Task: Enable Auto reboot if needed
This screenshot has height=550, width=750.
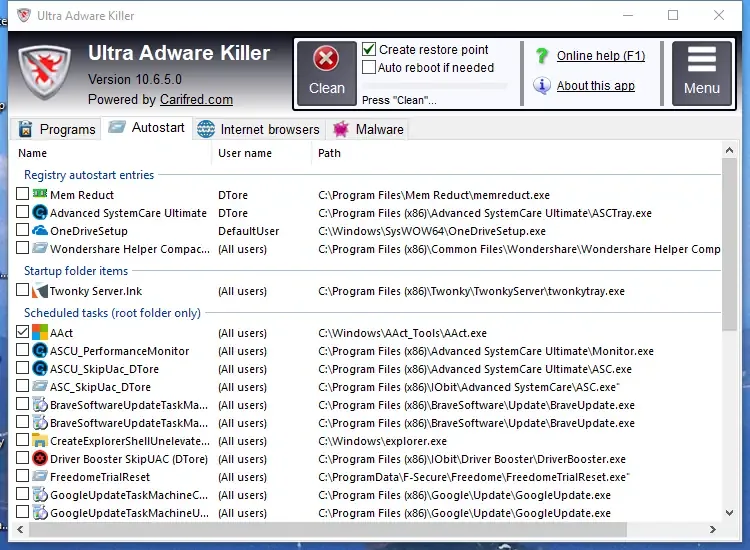Action: [369, 67]
